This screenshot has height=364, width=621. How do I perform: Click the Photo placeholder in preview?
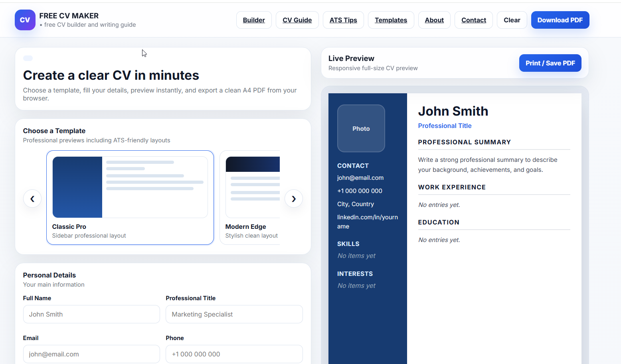click(x=361, y=128)
